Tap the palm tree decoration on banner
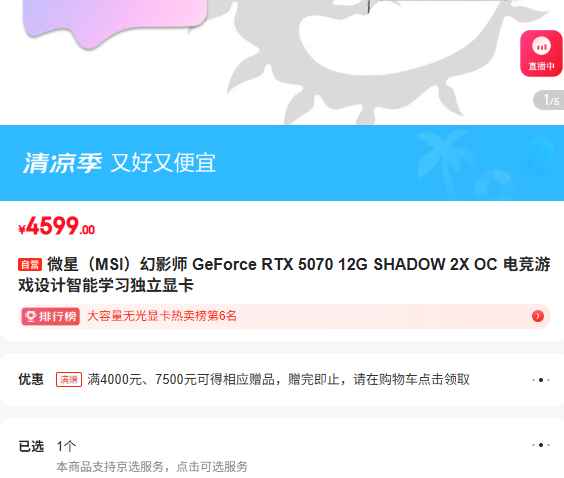 [445, 158]
